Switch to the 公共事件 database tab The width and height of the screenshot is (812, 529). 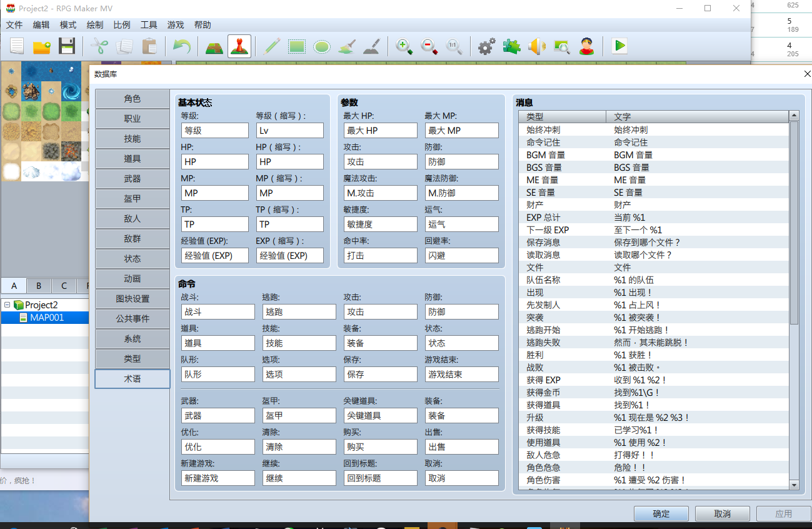[133, 319]
